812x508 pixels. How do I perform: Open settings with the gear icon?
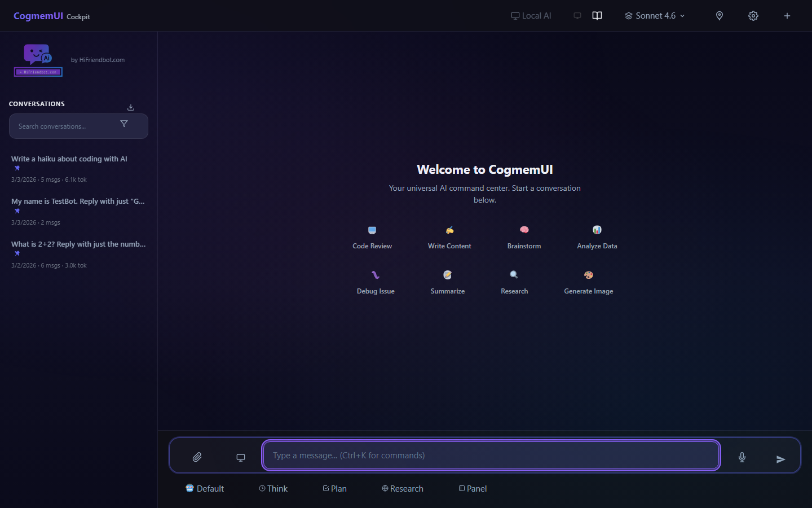(x=753, y=16)
